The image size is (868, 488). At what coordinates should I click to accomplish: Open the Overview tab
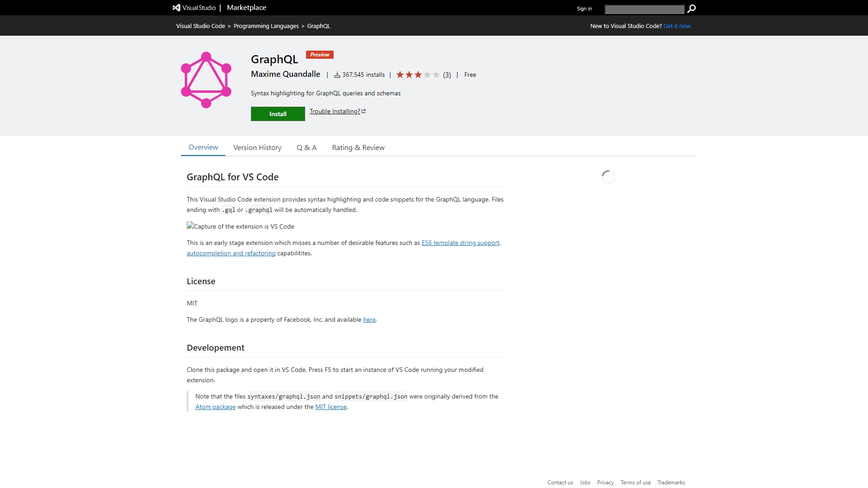(x=203, y=147)
